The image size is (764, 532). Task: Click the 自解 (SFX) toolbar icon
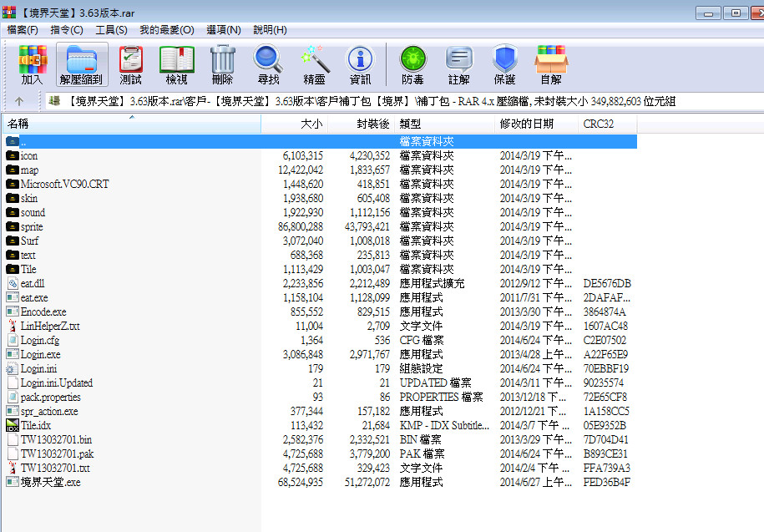click(551, 65)
